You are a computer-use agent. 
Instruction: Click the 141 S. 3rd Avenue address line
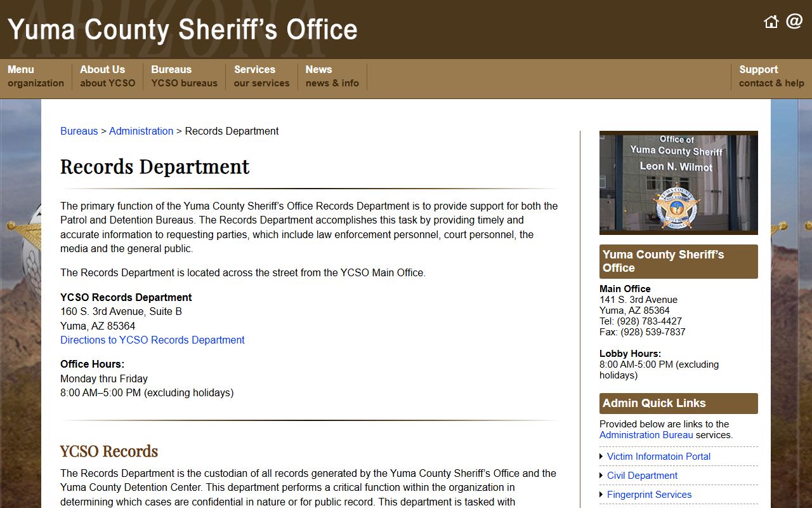638,300
